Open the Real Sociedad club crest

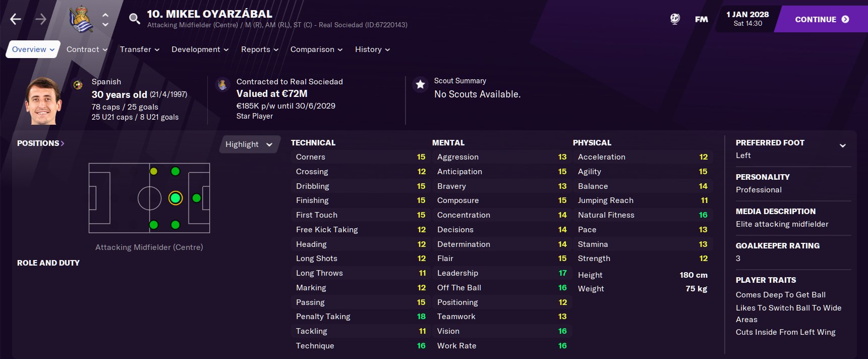[81, 20]
